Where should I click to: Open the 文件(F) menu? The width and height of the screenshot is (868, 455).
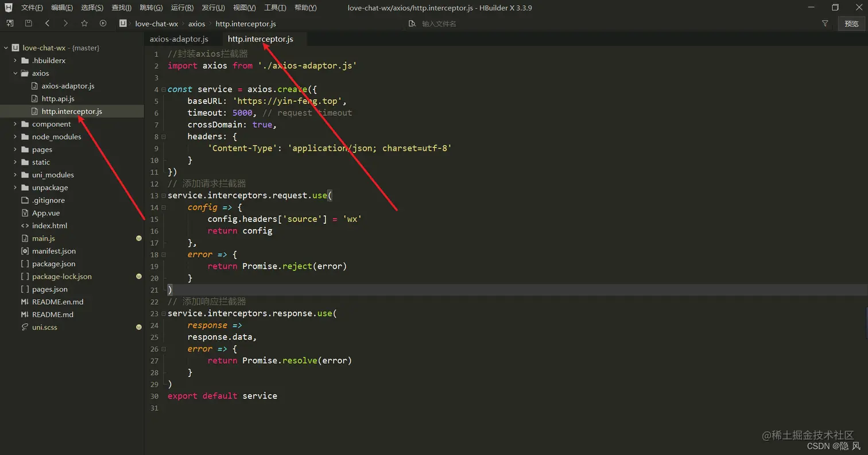[32, 7]
